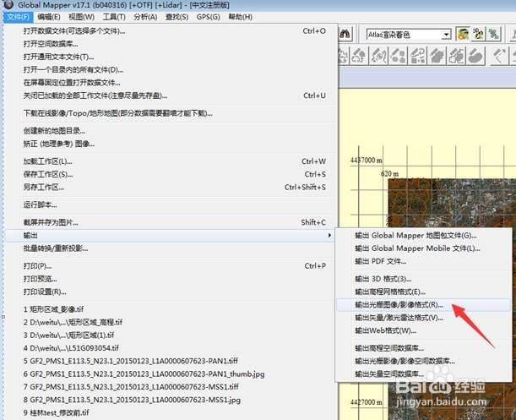Open the 3D view toolbar icon
Image resolution: width=516 pixels, height=420 pixels.
point(478,34)
